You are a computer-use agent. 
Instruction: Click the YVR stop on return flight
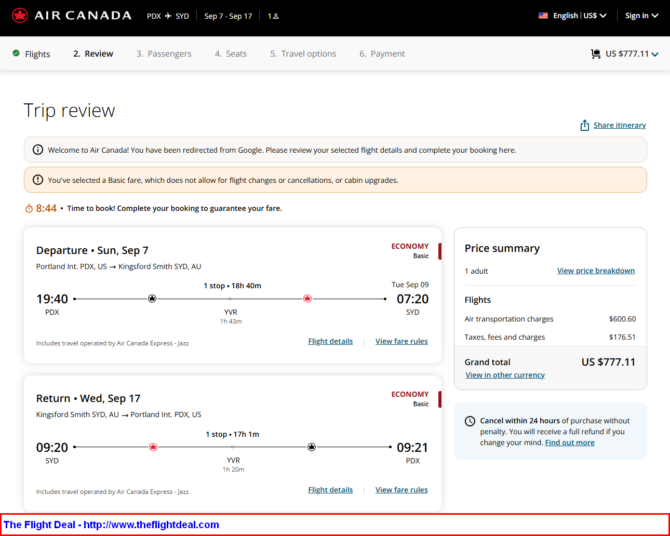pos(233,460)
